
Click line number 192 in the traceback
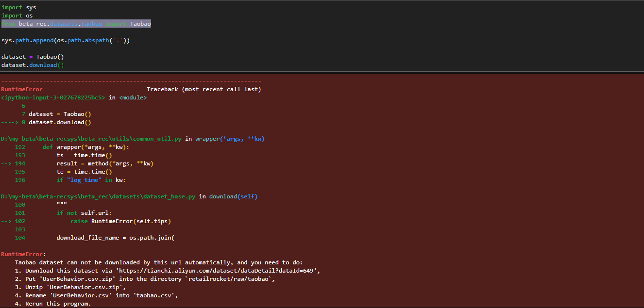[x=20, y=146]
